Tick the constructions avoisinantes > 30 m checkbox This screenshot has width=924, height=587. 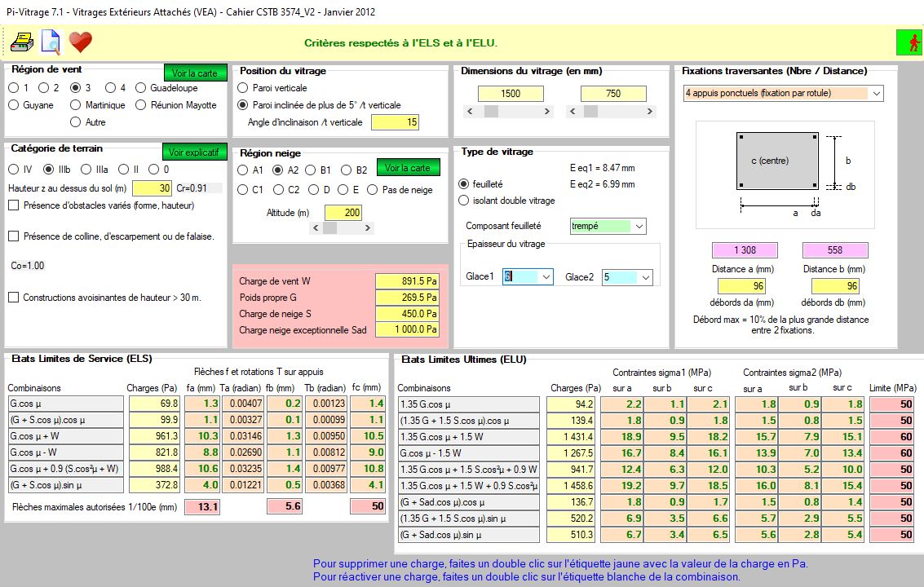coord(14,298)
